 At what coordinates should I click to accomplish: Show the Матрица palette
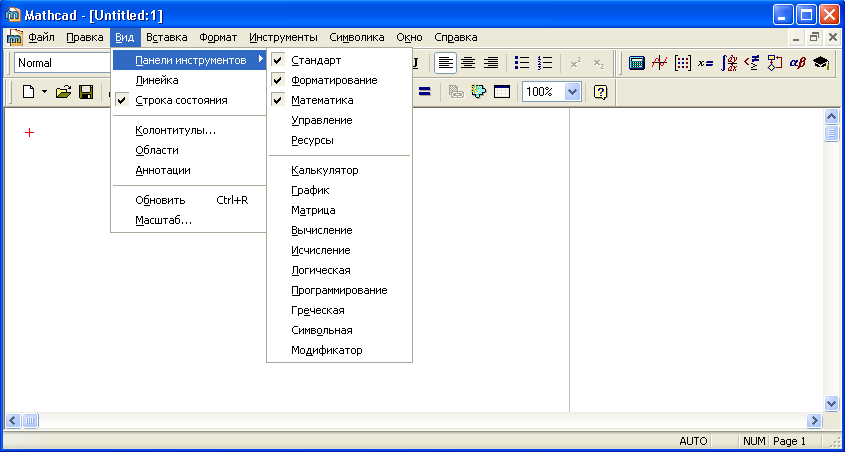tap(340, 210)
